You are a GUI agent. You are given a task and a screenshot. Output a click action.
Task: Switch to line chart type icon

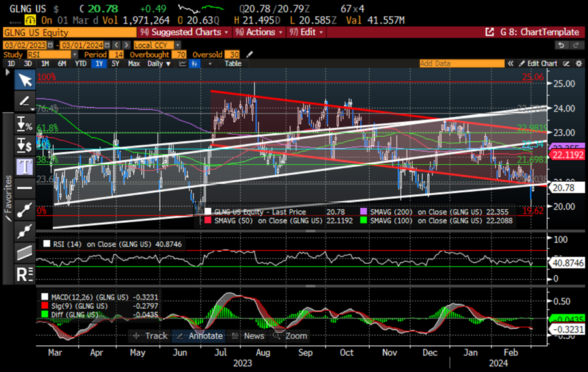(182, 64)
